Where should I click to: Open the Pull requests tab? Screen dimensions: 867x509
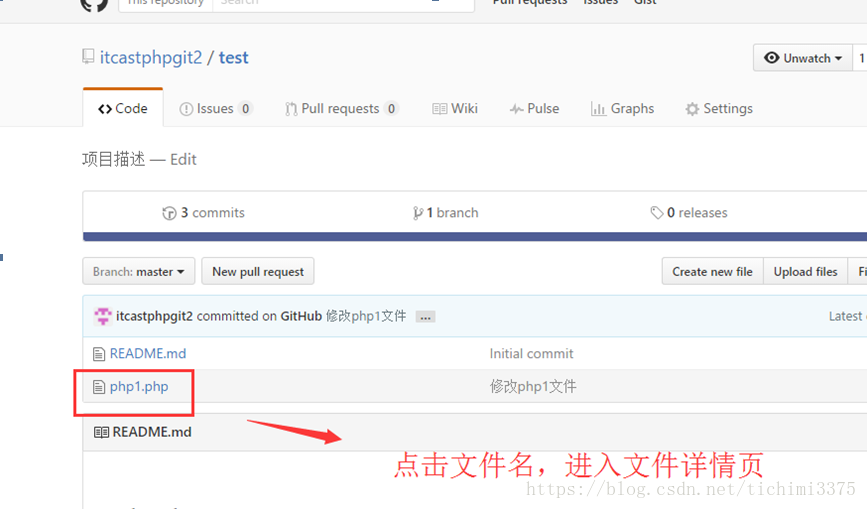click(x=342, y=109)
